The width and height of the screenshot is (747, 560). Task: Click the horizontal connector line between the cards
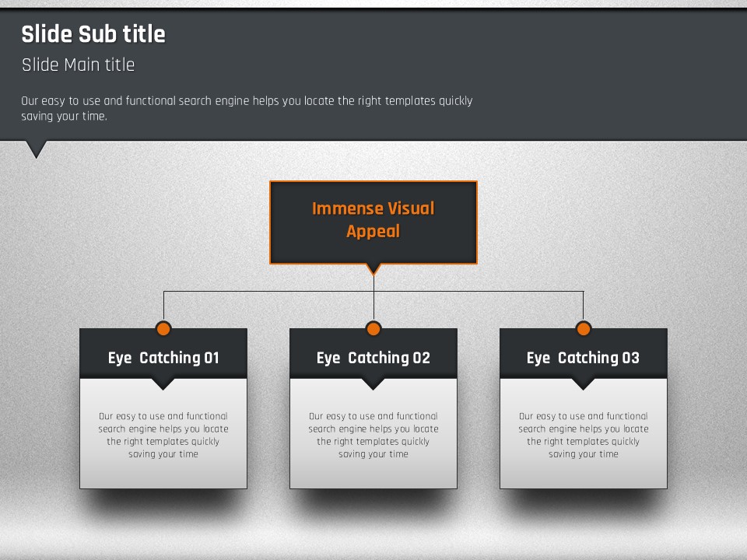(x=268, y=292)
